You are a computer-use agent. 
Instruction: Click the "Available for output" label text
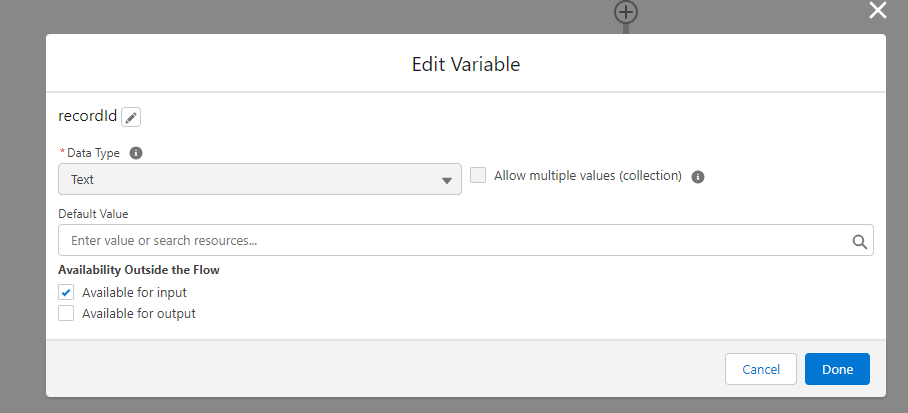coord(139,313)
